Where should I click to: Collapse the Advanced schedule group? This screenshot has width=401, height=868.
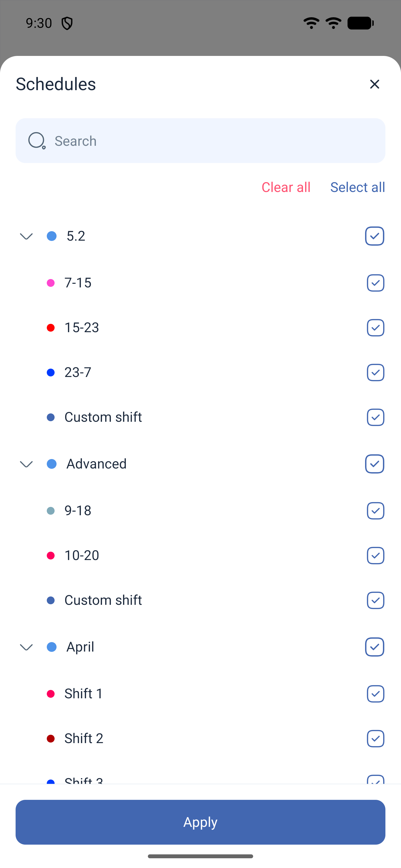pyautogui.click(x=26, y=464)
